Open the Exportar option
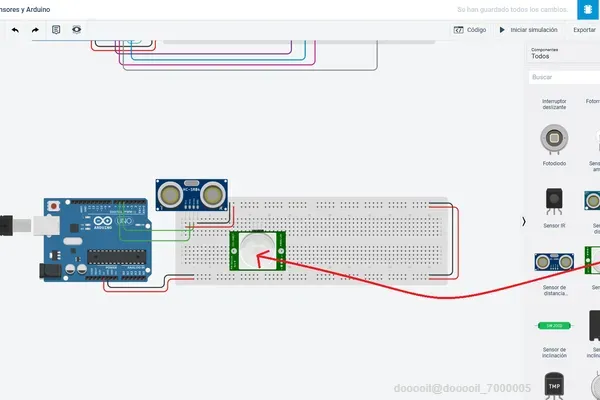The height and width of the screenshot is (400, 600). pos(584,30)
